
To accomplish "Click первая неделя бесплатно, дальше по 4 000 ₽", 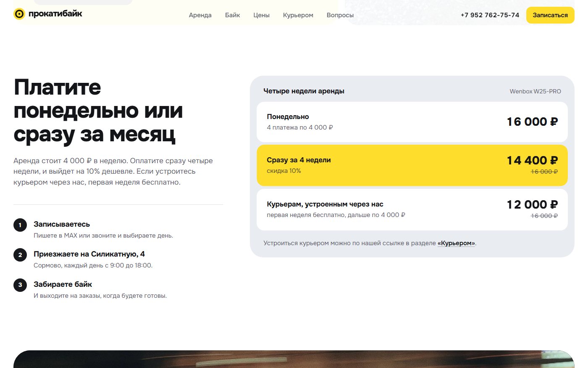I will tap(336, 215).
